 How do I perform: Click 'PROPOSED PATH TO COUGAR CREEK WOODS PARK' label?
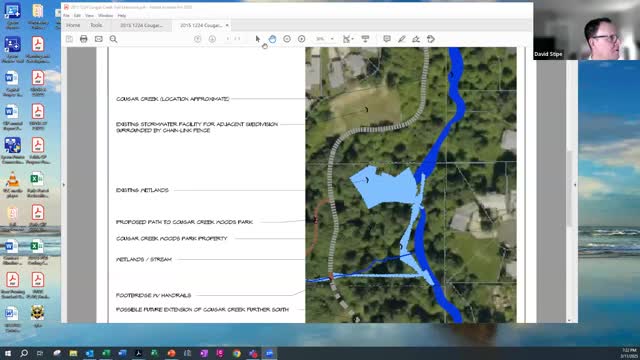(x=184, y=222)
